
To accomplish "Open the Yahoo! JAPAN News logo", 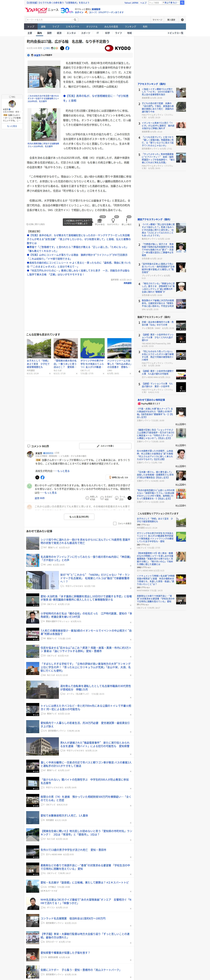I will 42,10.
